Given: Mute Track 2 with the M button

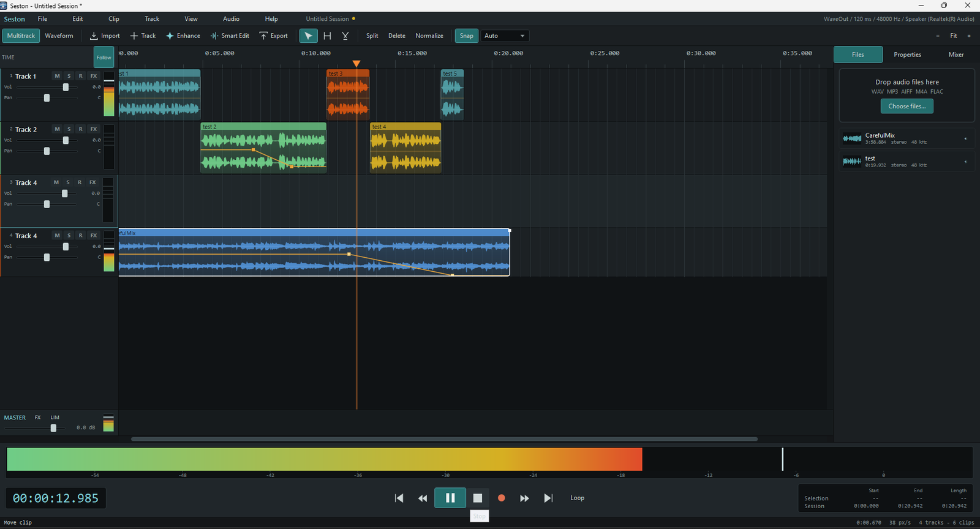Looking at the screenshot, I should pos(57,129).
